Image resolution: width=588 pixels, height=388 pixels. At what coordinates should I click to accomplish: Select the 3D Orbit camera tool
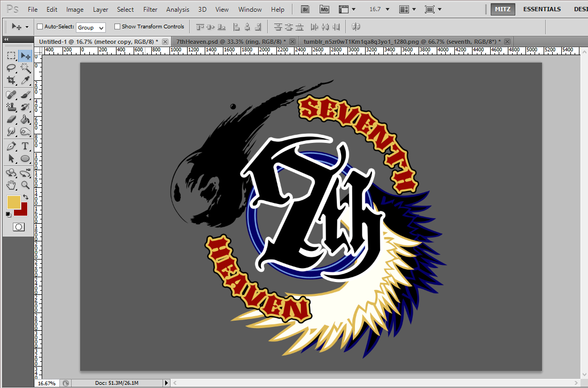(25, 173)
